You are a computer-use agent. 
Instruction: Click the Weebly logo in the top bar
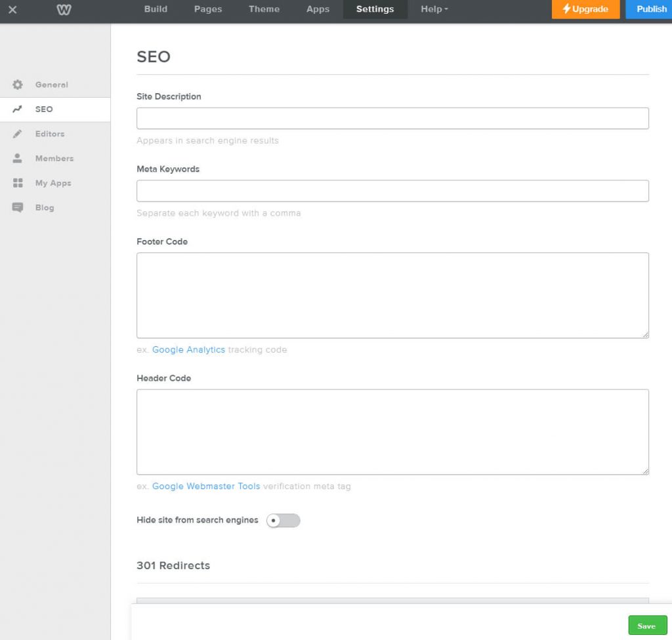pos(63,10)
